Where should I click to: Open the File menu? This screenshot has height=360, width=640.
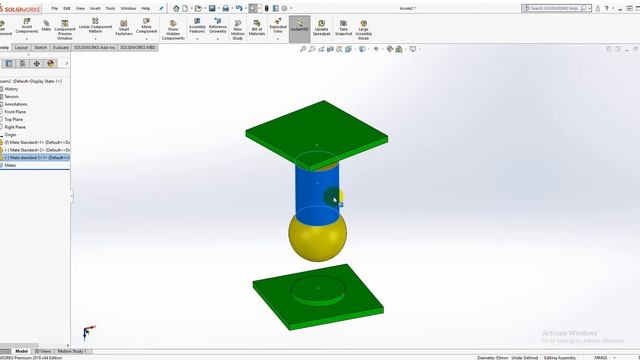coord(54,8)
